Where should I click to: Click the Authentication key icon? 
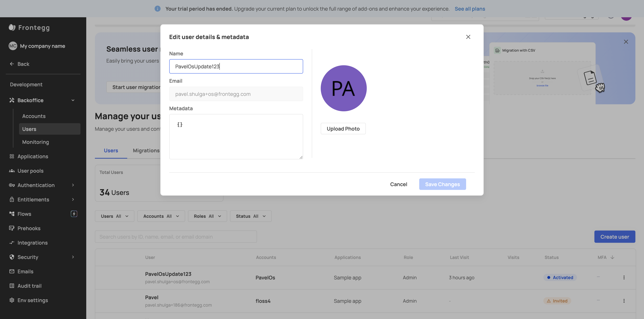click(x=12, y=185)
